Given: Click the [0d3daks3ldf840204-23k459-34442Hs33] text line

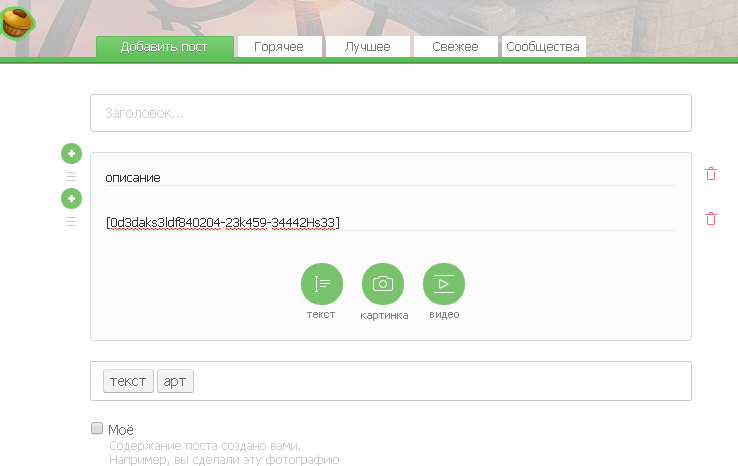Looking at the screenshot, I should 391,223.
